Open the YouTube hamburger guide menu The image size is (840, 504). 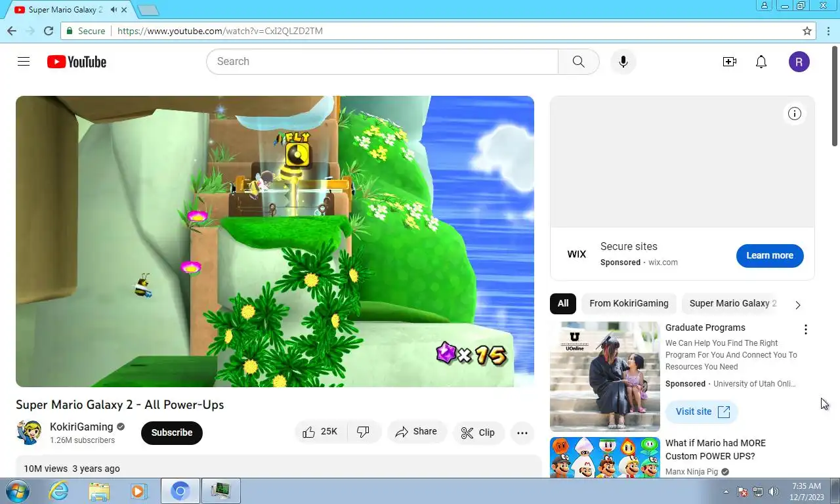(x=24, y=62)
